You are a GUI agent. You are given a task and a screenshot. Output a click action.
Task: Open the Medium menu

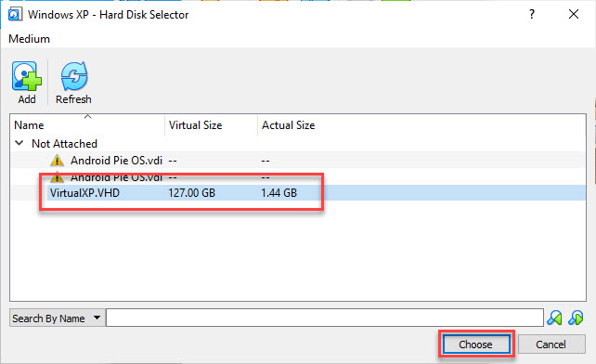[x=30, y=39]
